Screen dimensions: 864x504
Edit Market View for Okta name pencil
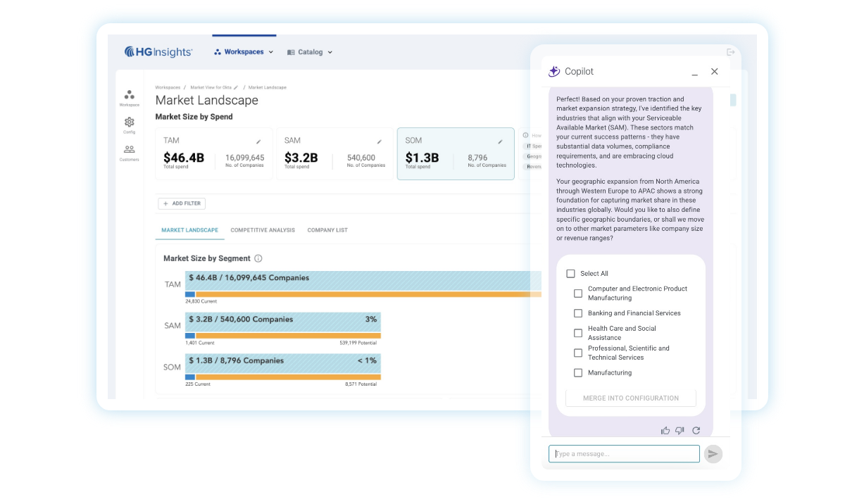click(236, 87)
